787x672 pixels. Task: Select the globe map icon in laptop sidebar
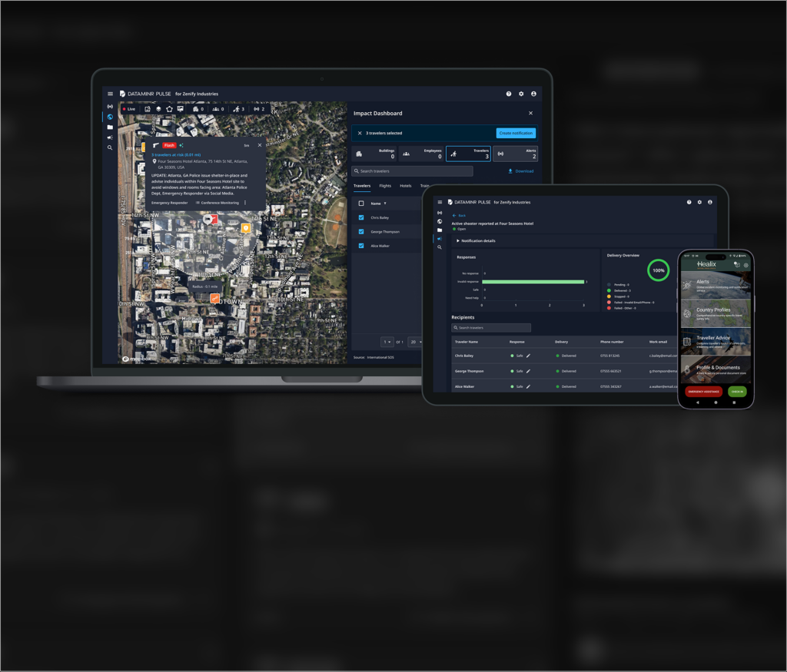point(110,117)
